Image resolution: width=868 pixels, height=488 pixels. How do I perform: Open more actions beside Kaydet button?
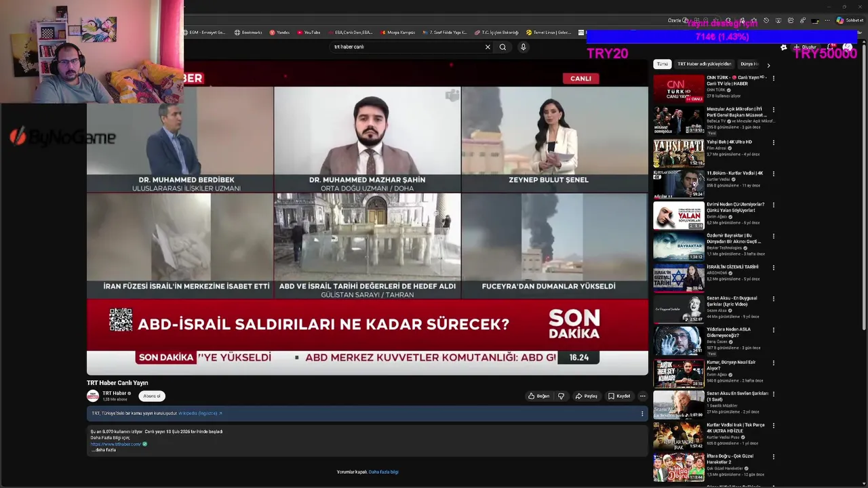(x=642, y=396)
